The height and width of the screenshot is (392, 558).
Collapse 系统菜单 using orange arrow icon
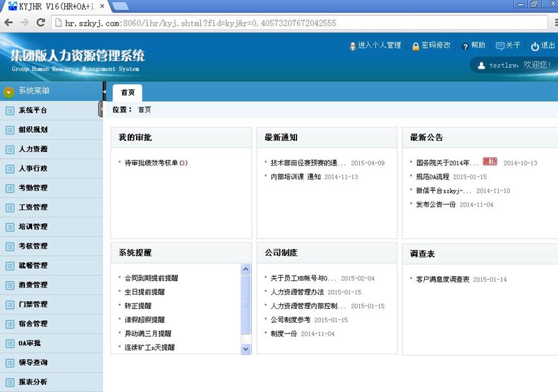[8, 92]
